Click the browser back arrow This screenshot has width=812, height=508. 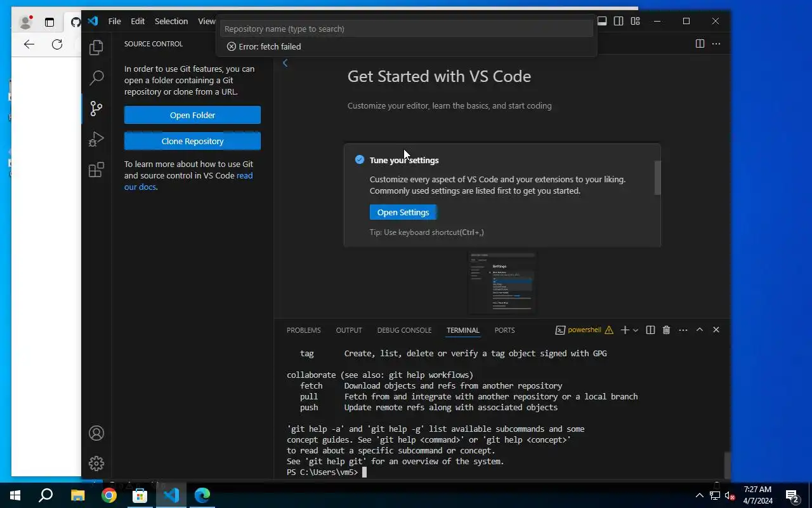(x=29, y=44)
